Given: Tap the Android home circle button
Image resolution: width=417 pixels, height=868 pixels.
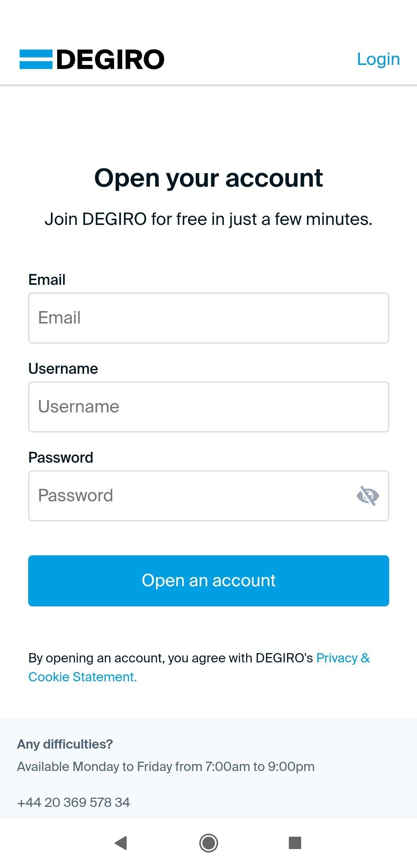Looking at the screenshot, I should 208,842.
